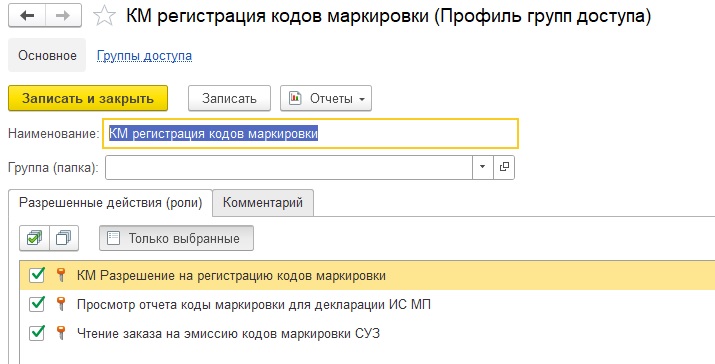Click key icon of КМ Разрешение row
This screenshot has width=715, height=364.
[x=61, y=275]
